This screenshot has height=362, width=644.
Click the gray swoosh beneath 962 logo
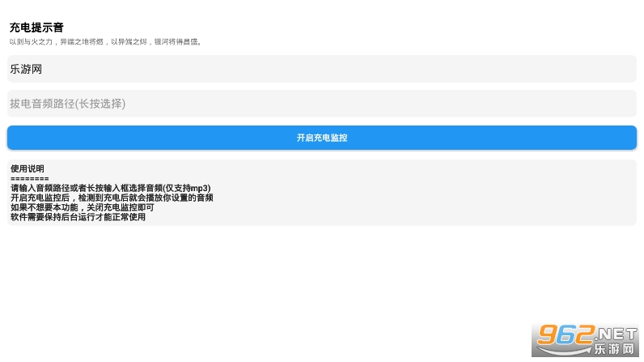(x=565, y=350)
